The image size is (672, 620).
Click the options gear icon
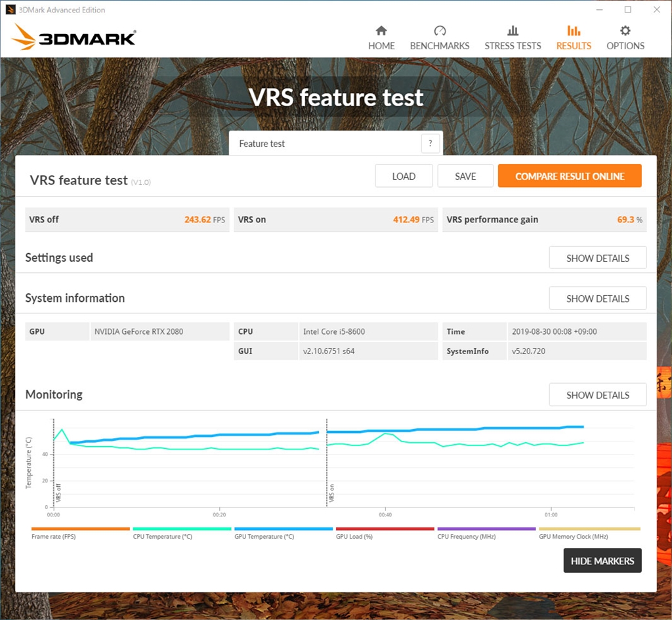[625, 30]
